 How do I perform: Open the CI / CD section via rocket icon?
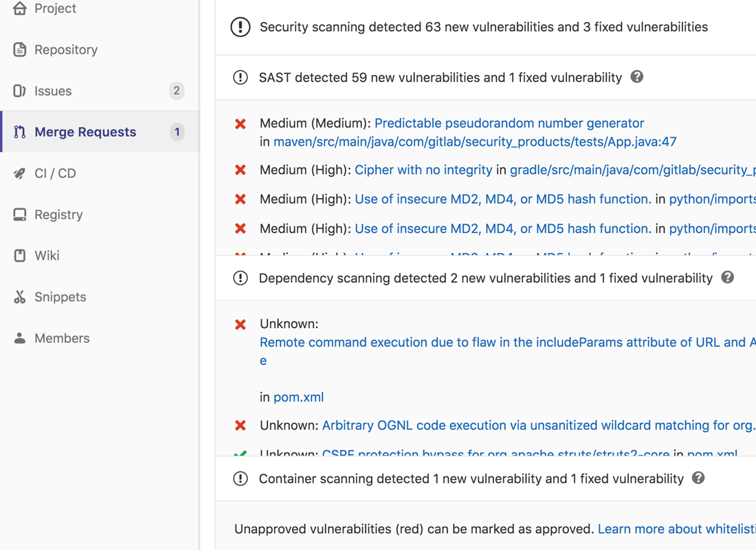click(x=19, y=173)
